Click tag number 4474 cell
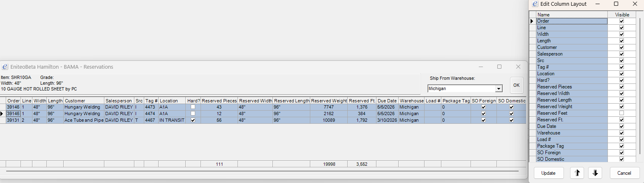This screenshot has height=183, width=644. 151,114
